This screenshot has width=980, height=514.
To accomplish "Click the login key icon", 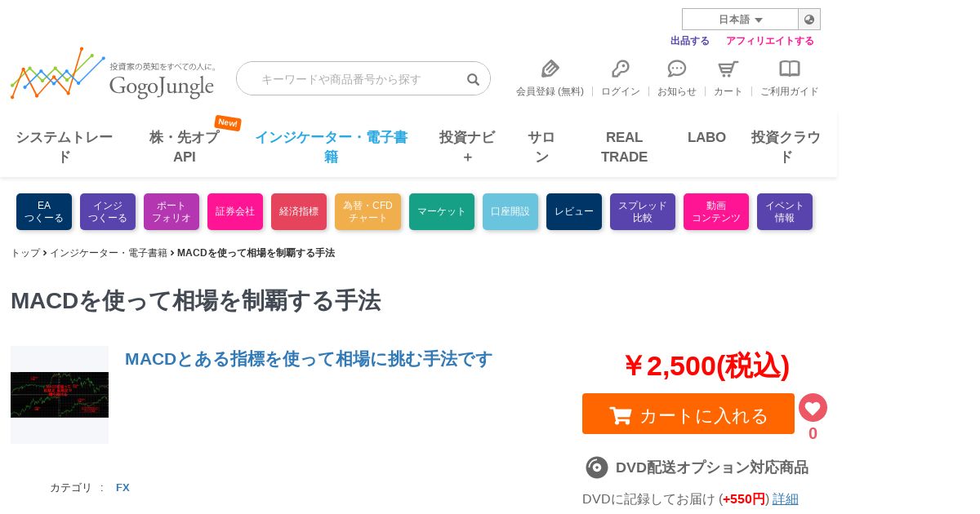I will point(621,69).
